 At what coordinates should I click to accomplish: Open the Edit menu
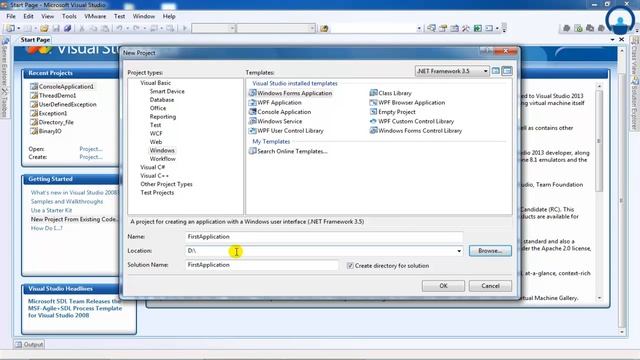[x=28, y=16]
